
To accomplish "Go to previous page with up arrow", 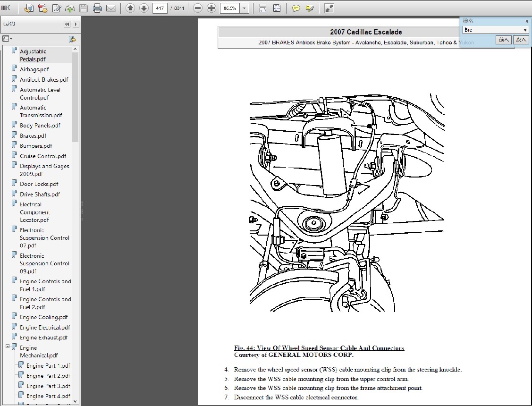I will pyautogui.click(x=130, y=8).
